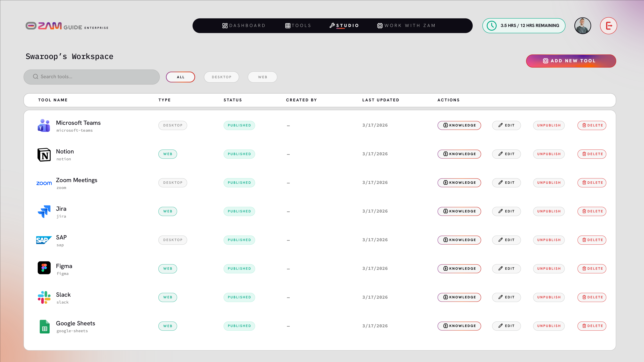Open Work With ZAM section
644x362 pixels.
pyautogui.click(x=406, y=25)
